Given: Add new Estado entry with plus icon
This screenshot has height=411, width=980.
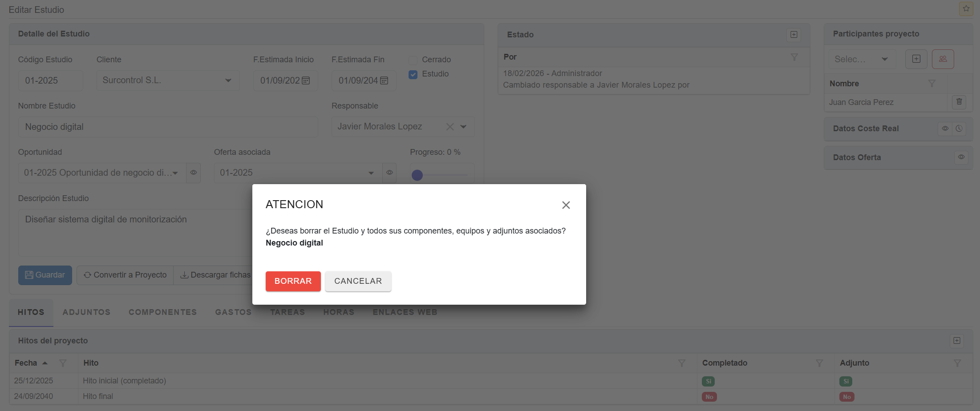Looking at the screenshot, I should pos(794,35).
